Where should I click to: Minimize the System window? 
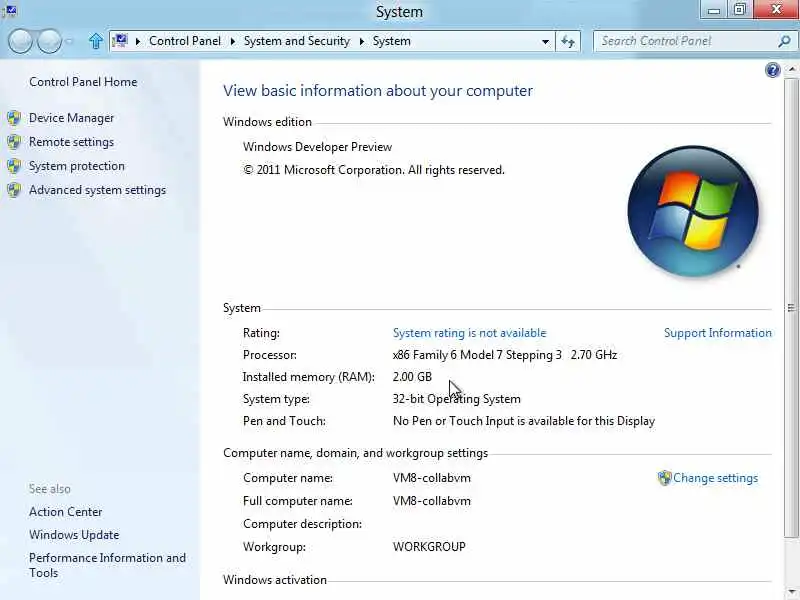pyautogui.click(x=714, y=10)
